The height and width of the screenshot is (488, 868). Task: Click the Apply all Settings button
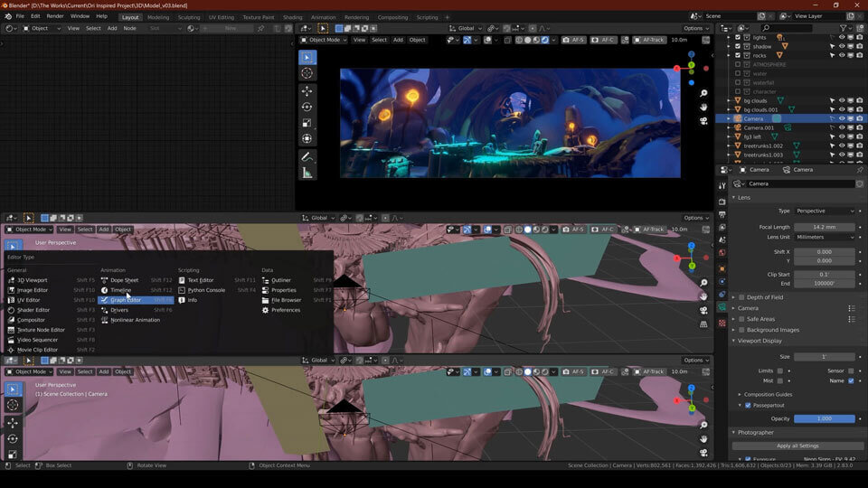(797, 446)
